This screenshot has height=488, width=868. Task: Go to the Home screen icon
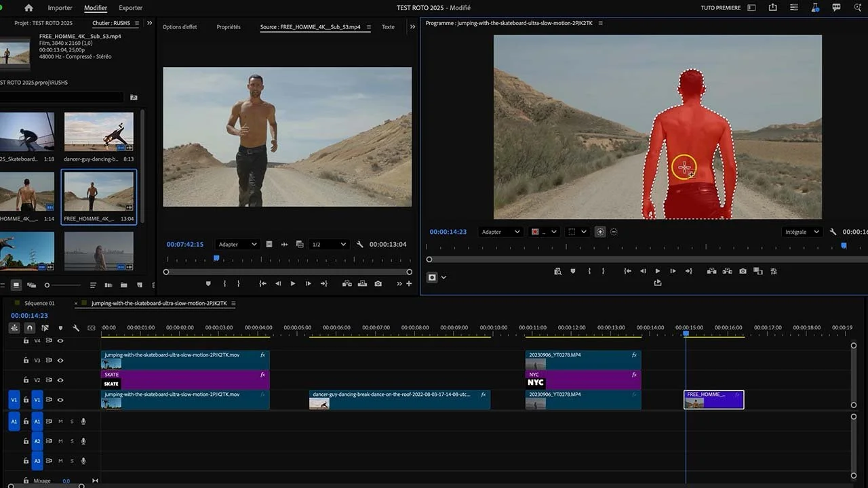coord(28,8)
